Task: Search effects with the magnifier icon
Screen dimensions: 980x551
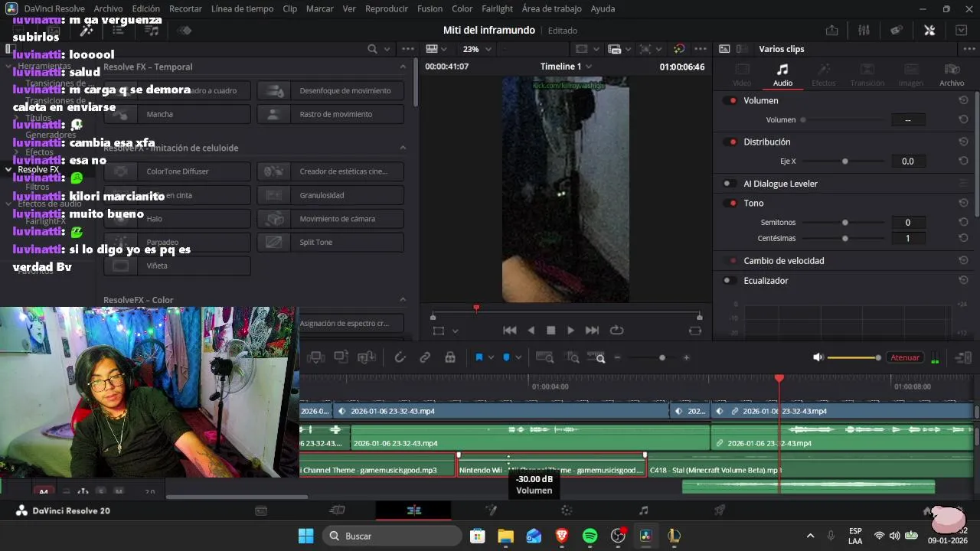Action: point(372,49)
